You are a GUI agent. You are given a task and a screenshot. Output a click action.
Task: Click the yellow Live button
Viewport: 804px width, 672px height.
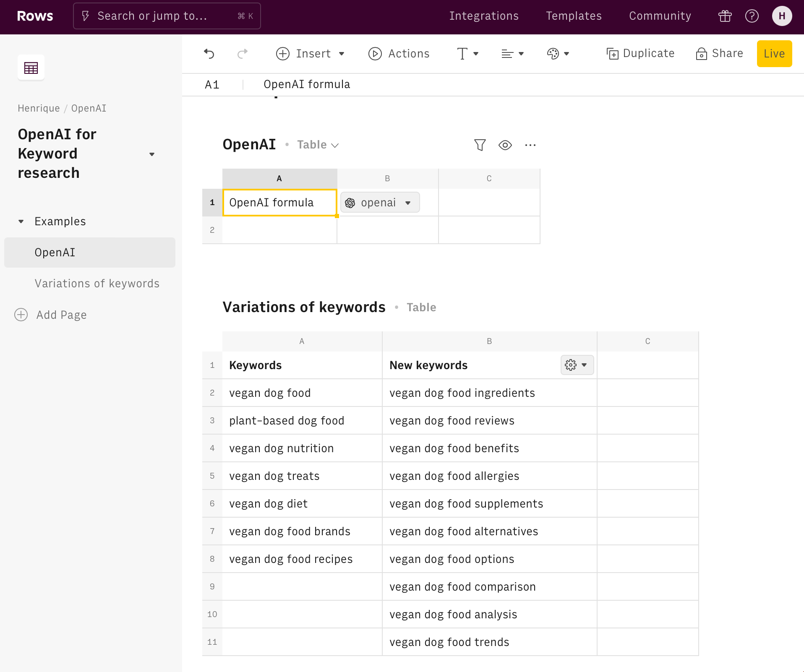[x=774, y=54]
